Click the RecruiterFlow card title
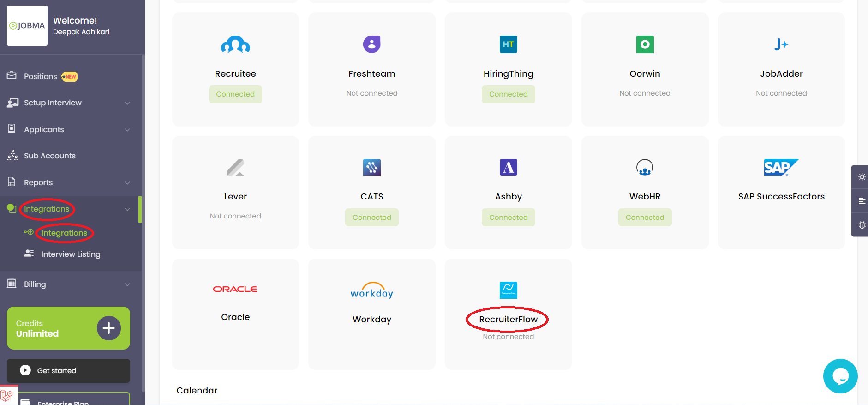The image size is (868, 405). coord(509,320)
